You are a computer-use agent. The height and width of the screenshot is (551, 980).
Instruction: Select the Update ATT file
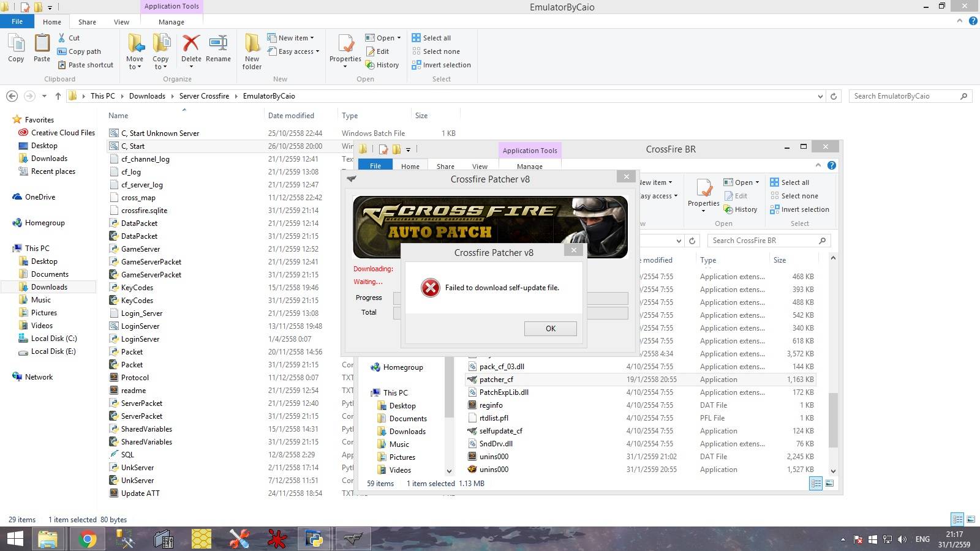(140, 493)
